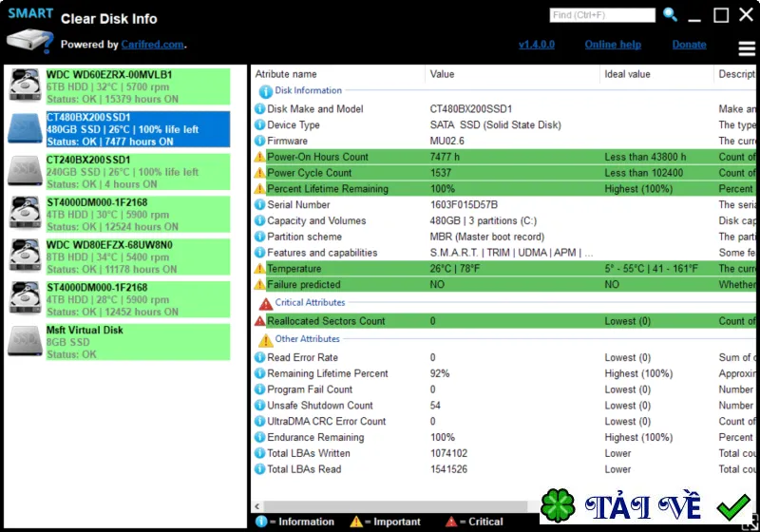The width and height of the screenshot is (760, 532).
Task: Open the Carifred.com link
Action: (152, 45)
